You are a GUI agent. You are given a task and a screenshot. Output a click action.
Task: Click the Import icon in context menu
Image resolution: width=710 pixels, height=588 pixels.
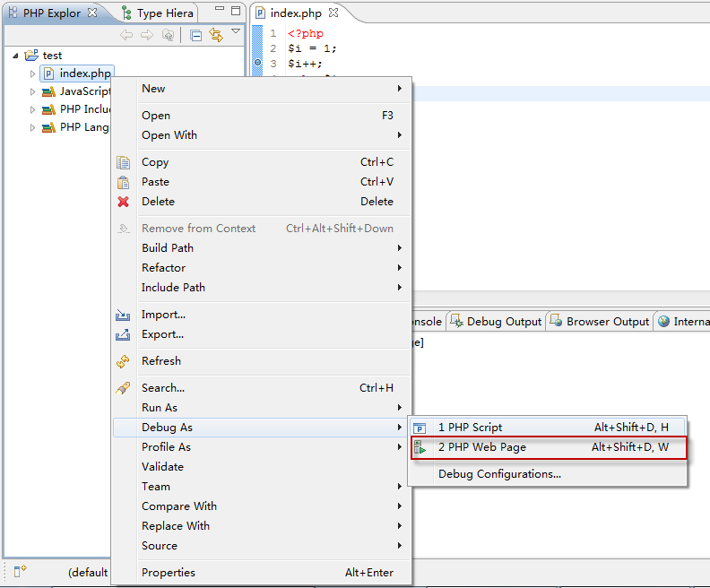(124, 315)
